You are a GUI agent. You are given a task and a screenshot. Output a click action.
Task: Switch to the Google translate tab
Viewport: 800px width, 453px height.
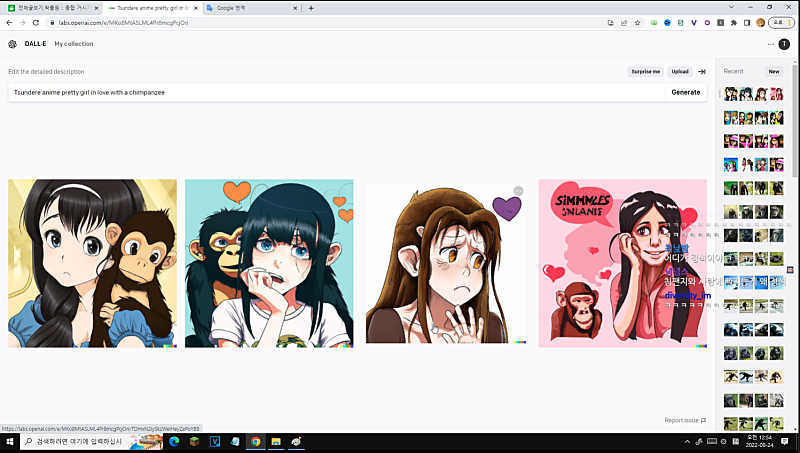(250, 8)
